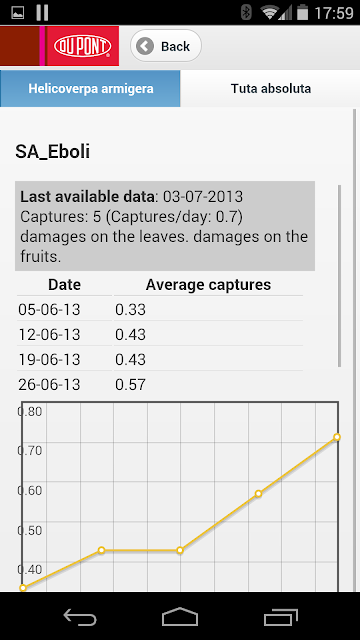Tap the Last available data box
The height and width of the screenshot is (640, 360).
tap(165, 226)
